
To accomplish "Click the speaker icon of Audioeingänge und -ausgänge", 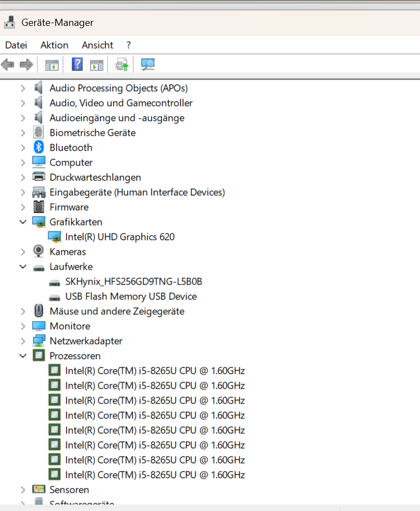I will click(x=39, y=117).
